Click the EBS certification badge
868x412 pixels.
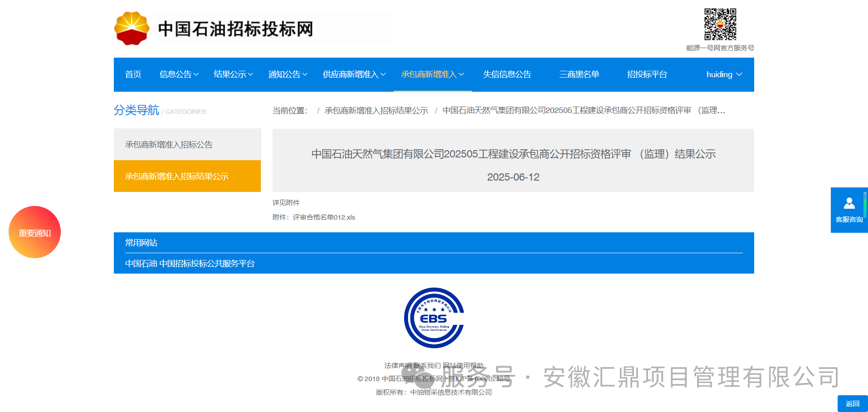click(434, 318)
